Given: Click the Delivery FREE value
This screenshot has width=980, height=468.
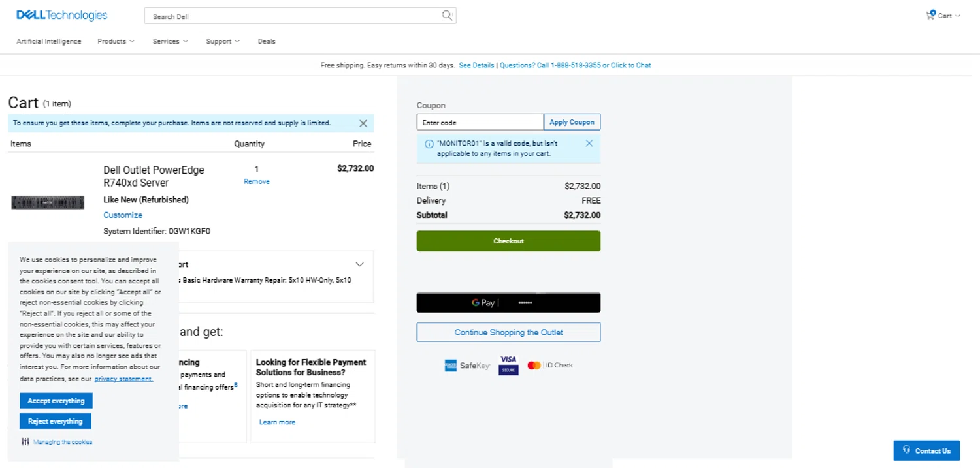Looking at the screenshot, I should pyautogui.click(x=591, y=200).
